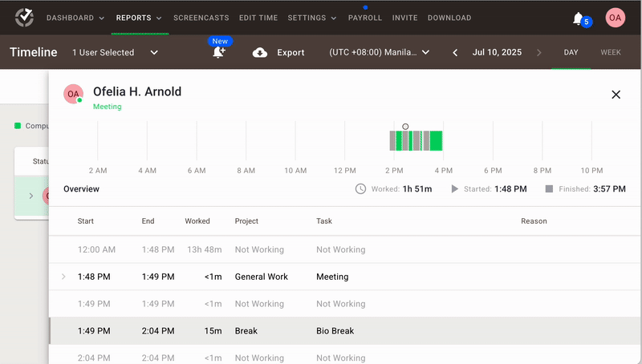Click the green Computer legend square
This screenshot has width=642, height=364.
pos(18,126)
